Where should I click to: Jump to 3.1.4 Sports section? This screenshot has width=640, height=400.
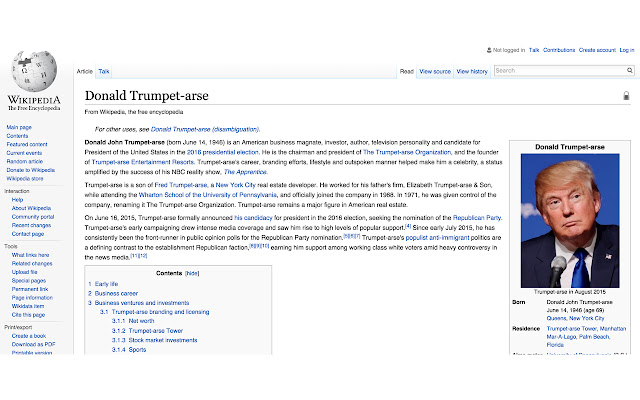tap(129, 350)
